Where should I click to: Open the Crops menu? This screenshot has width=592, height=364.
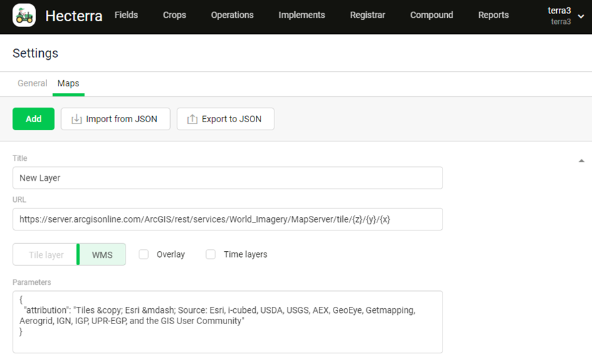[175, 15]
